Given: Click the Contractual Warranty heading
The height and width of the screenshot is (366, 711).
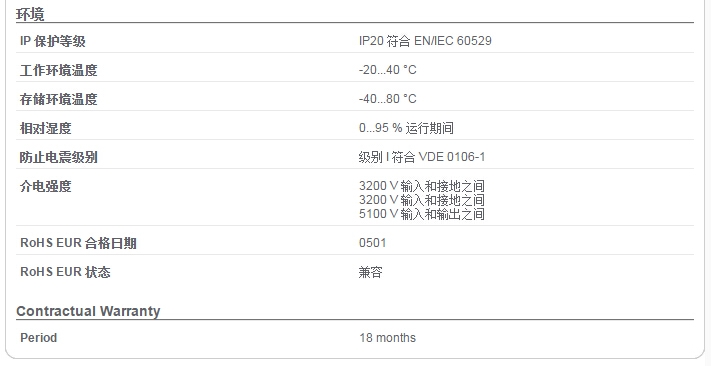Looking at the screenshot, I should pos(88,311).
